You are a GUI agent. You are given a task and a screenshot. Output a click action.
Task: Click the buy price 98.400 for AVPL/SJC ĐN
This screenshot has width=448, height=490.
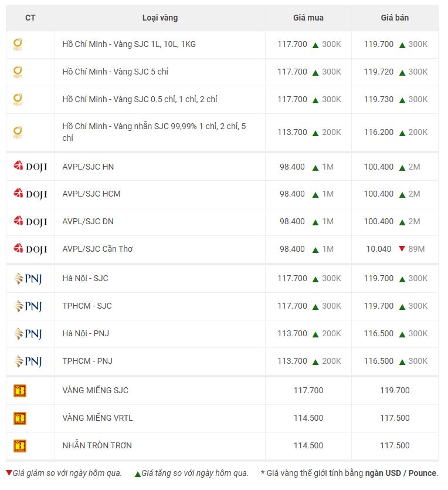pyautogui.click(x=292, y=221)
